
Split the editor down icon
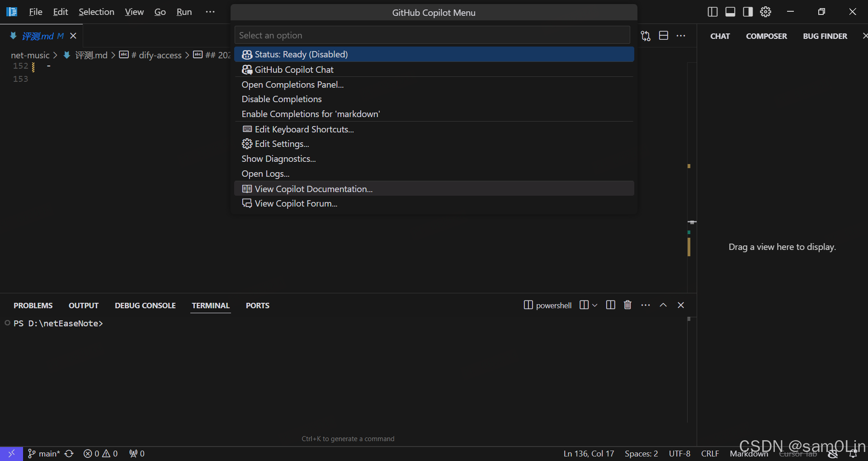[x=663, y=36]
